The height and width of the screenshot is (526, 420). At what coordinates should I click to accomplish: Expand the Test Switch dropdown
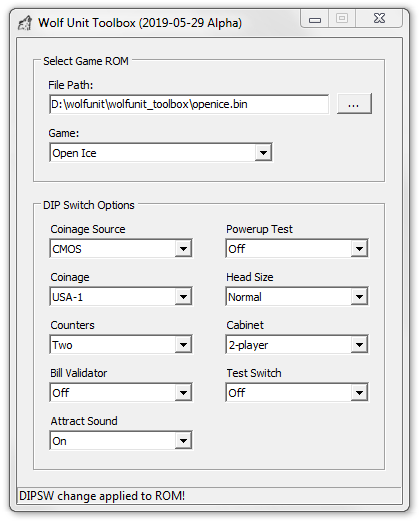[297, 392]
